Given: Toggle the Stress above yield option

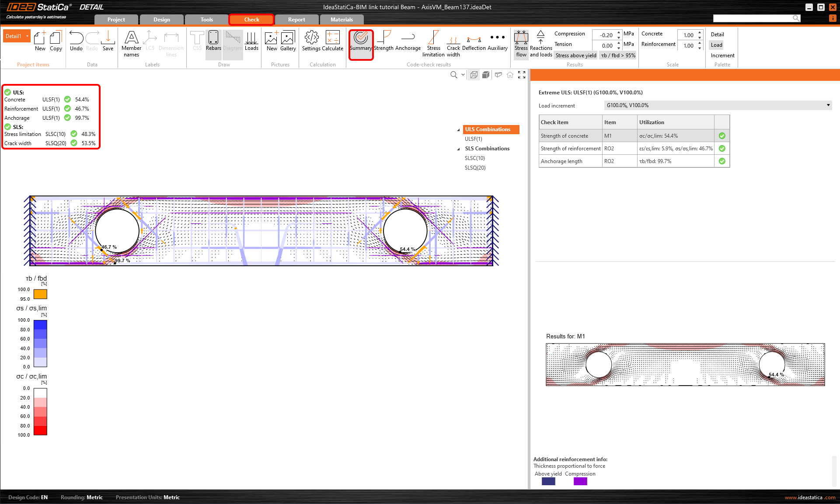Looking at the screenshot, I should (575, 56).
